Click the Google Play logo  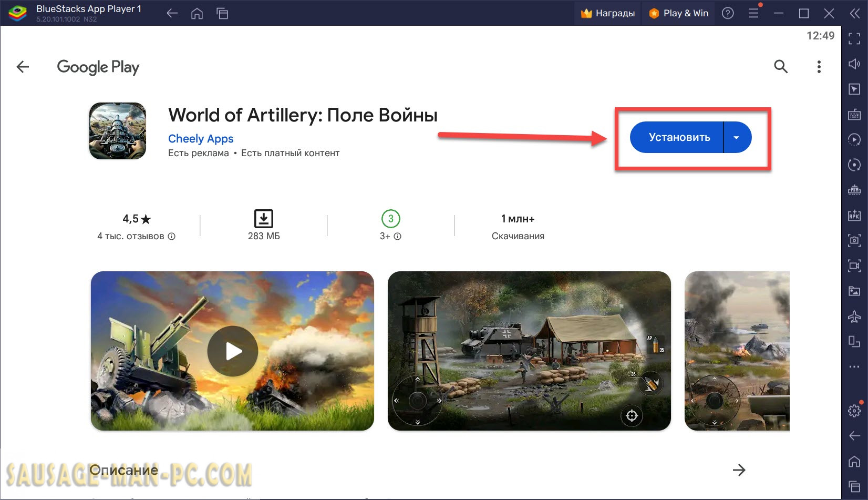pyautogui.click(x=98, y=67)
